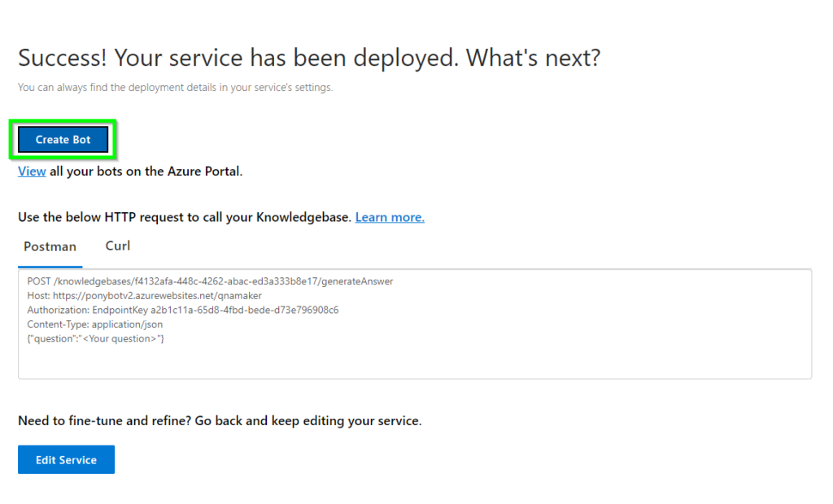Image resolution: width=833 pixels, height=504 pixels.
Task: Select the Authorization EndpointKey line
Action: click(183, 311)
